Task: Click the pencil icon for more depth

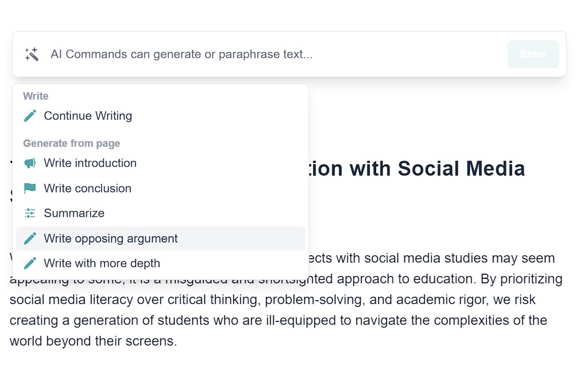Action: 30,263
